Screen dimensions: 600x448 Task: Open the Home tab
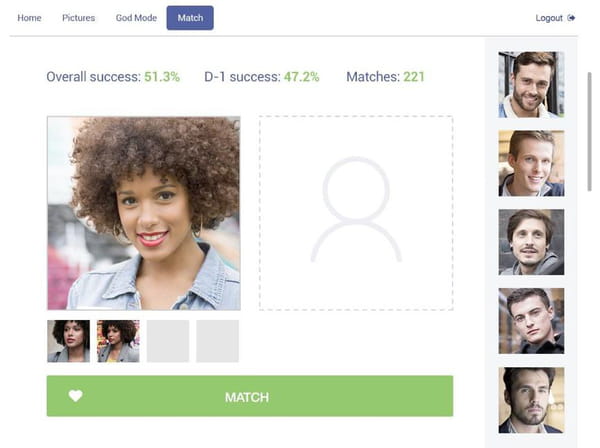pos(29,18)
